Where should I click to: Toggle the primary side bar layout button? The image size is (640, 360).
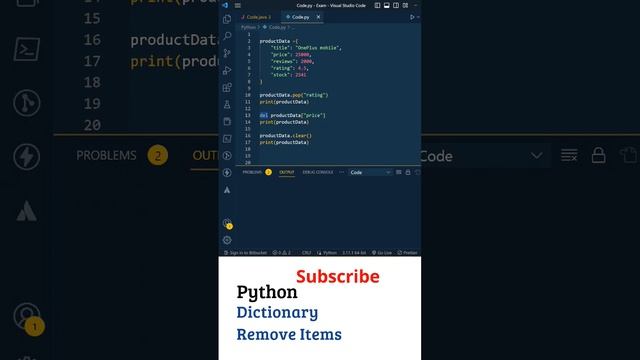pos(377,5)
